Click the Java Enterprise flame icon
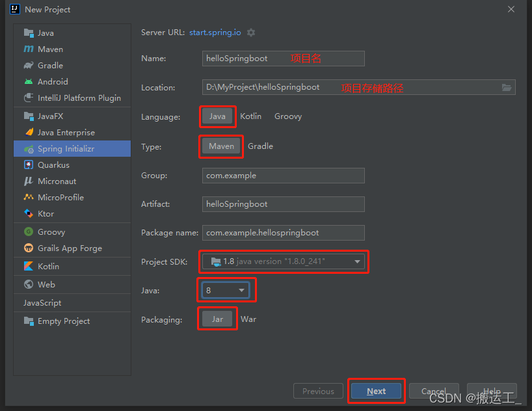Image resolution: width=532 pixels, height=411 pixels. 29,132
